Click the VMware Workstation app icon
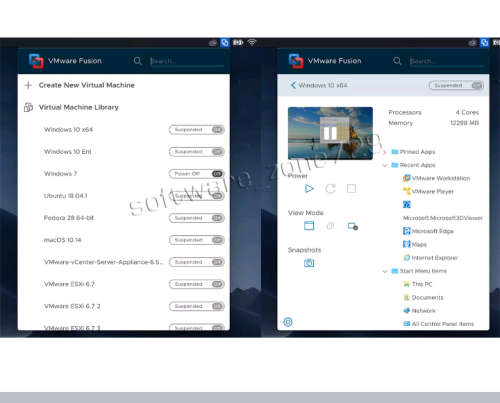The width and height of the screenshot is (500, 403). coord(406,178)
